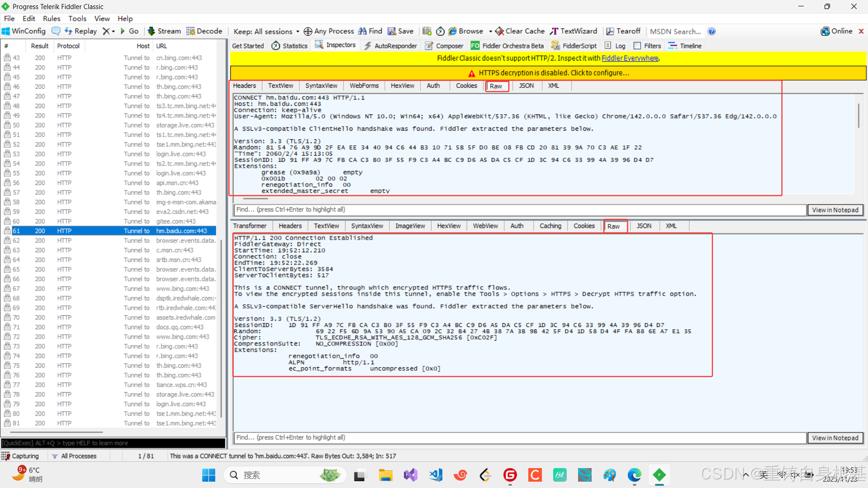The image size is (868, 488).
Task: Click the Fiddler Everywhere link
Action: point(630,58)
